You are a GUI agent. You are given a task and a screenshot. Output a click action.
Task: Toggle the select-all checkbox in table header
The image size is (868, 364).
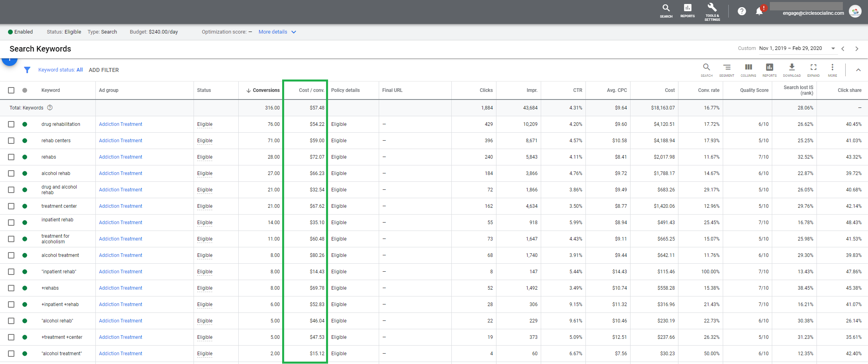pyautogui.click(x=11, y=90)
